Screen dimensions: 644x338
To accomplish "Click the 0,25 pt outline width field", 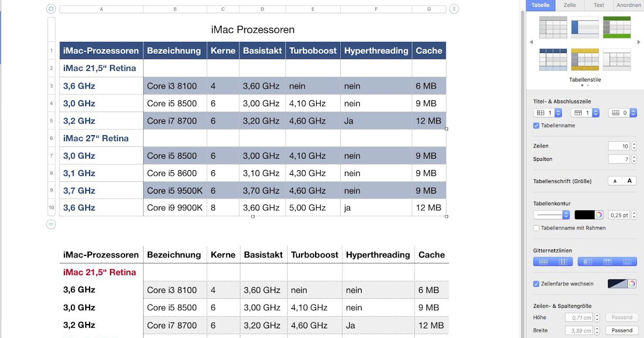I will pos(619,215).
